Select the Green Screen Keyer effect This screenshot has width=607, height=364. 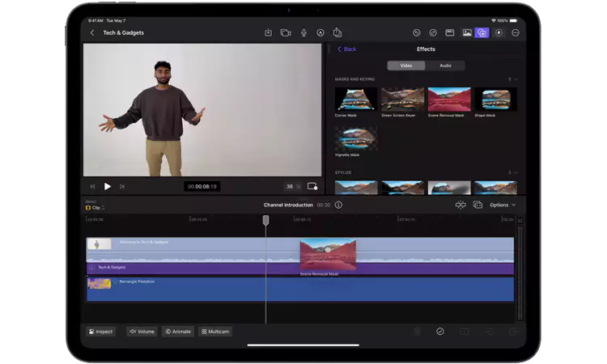[x=402, y=99]
